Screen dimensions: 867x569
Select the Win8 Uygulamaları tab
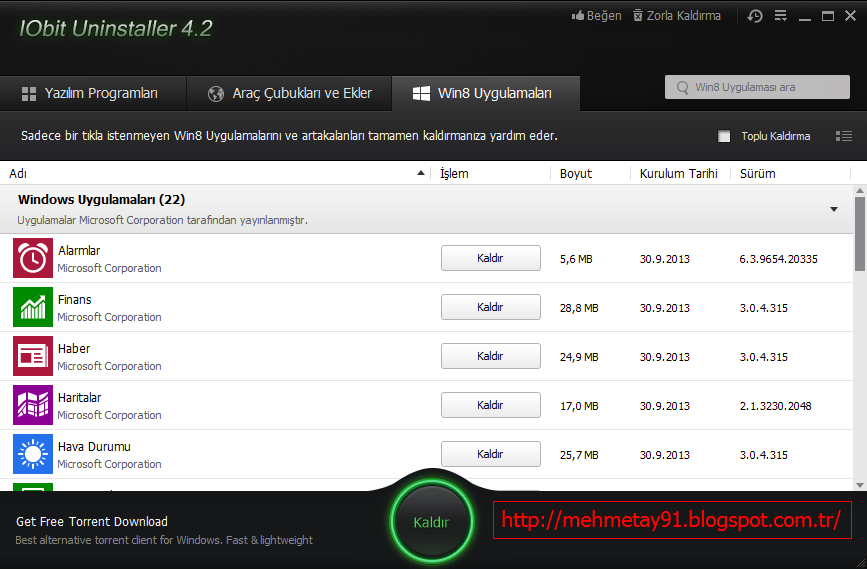486,93
